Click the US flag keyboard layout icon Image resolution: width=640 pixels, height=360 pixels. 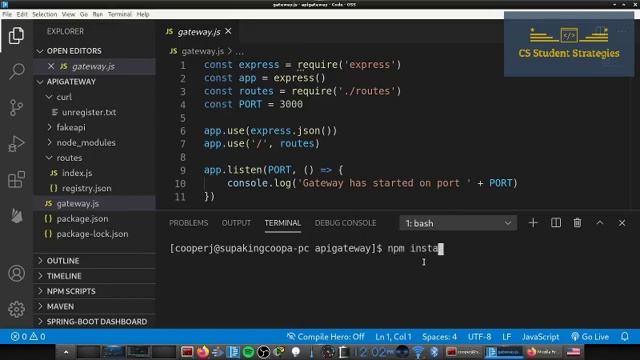tap(573, 352)
